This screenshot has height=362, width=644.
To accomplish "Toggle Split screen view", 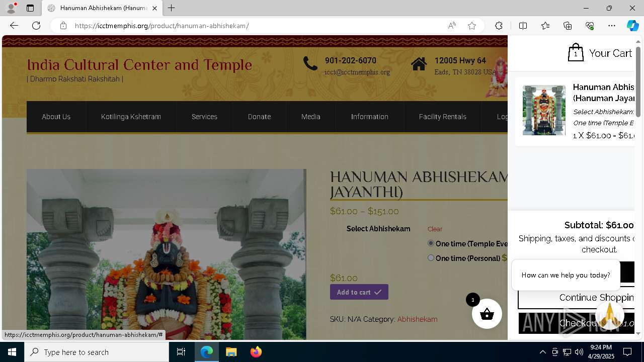I will 523,26.
